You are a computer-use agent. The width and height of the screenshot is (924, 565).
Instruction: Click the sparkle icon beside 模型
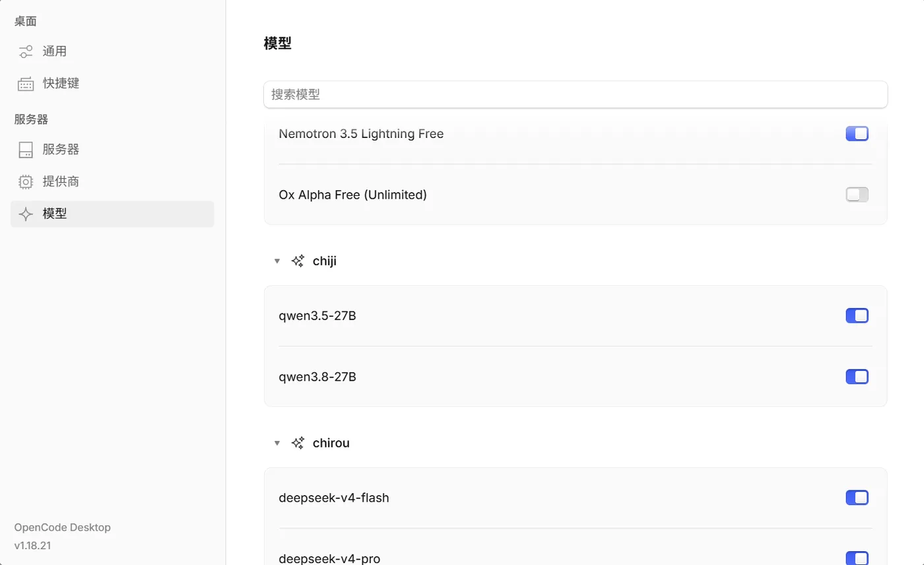(26, 214)
